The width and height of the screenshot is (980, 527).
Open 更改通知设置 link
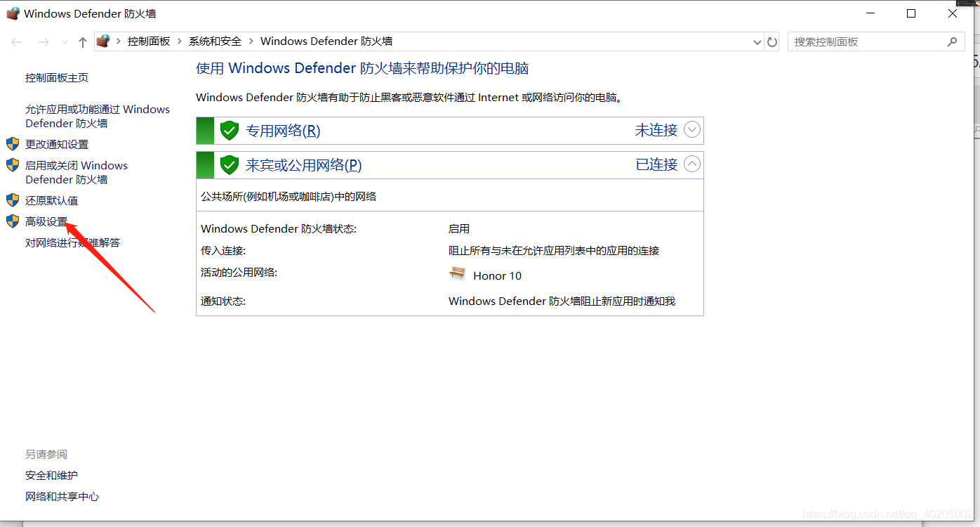coord(57,144)
